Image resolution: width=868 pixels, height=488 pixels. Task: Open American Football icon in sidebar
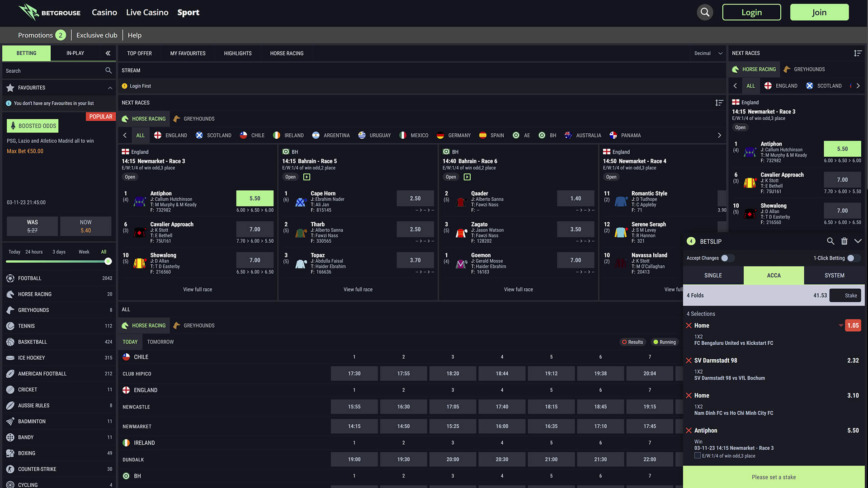pos(10,374)
